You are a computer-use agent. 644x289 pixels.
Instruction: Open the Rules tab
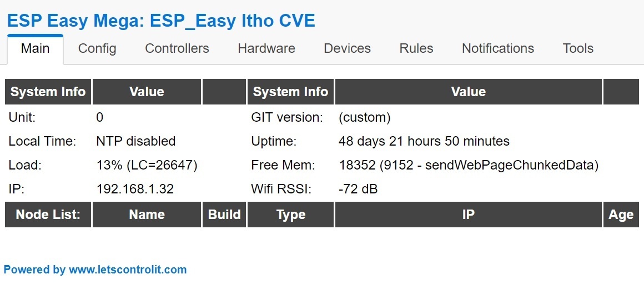click(x=416, y=49)
